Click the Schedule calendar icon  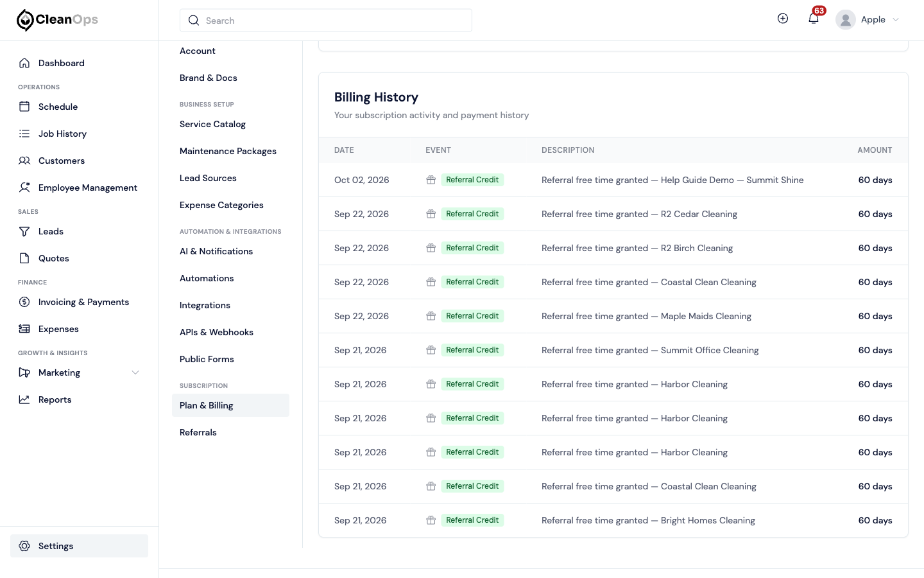[x=24, y=107]
